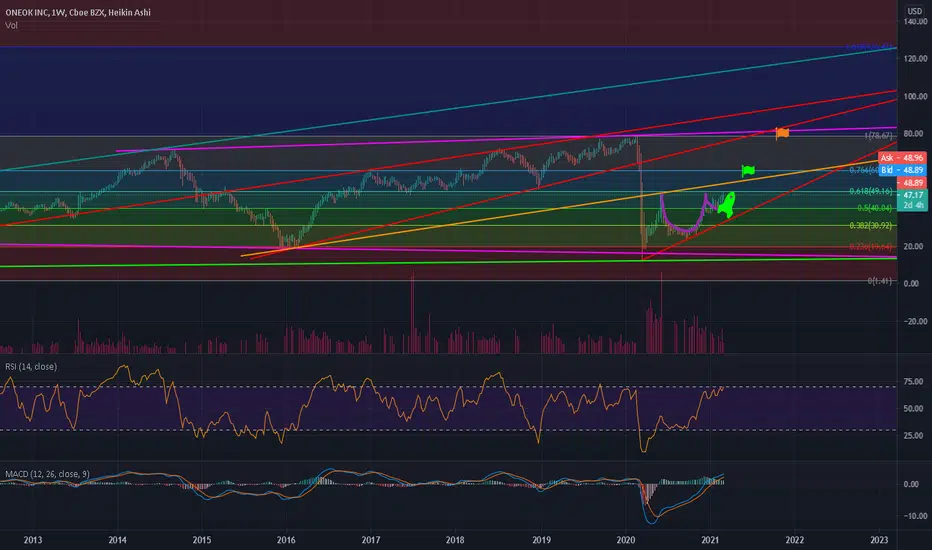The image size is (932, 550).
Task: Click the 0.618(49.16) Fibonacci level label
Action: point(871,191)
